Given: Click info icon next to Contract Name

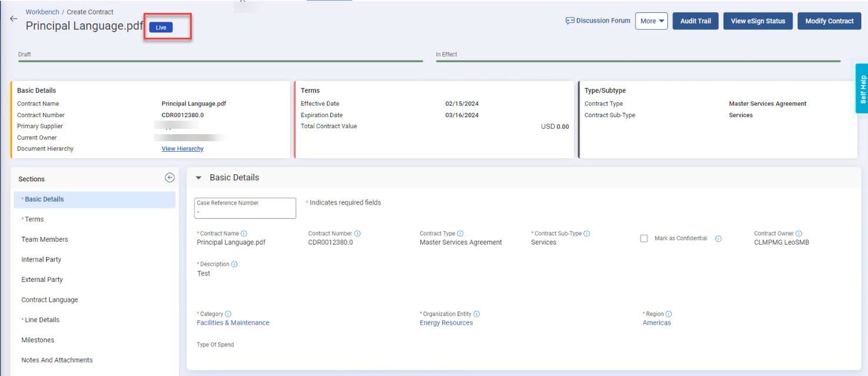Looking at the screenshot, I should point(244,234).
